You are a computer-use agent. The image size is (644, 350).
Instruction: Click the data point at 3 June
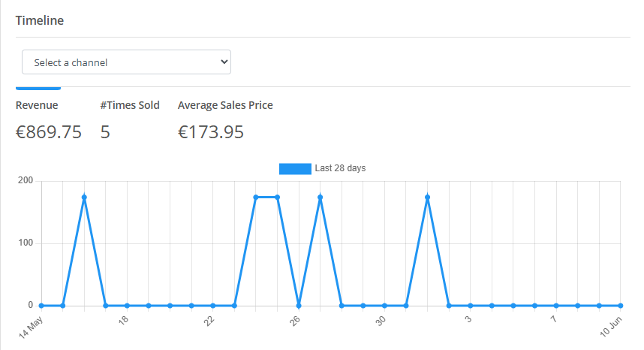click(x=471, y=306)
